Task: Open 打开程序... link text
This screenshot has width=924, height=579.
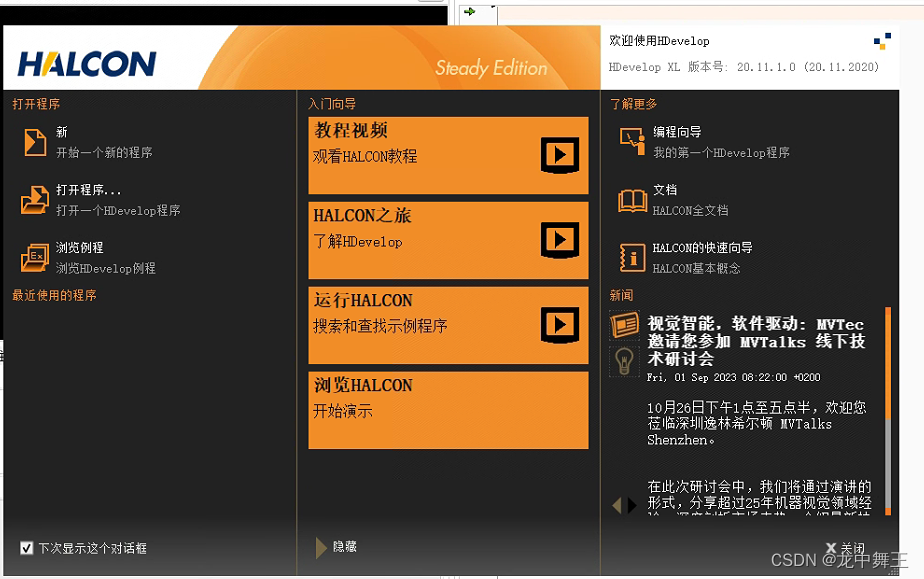Action: coord(88,190)
